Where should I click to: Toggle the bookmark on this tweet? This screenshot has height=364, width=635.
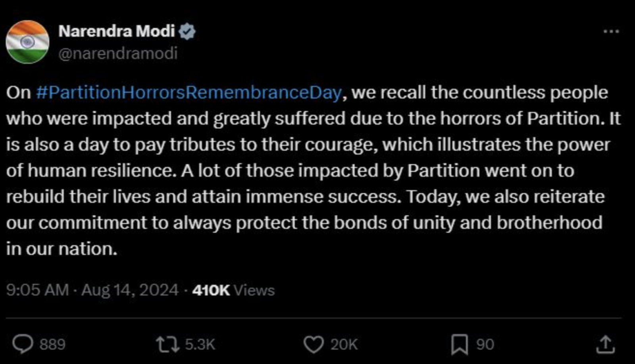[x=460, y=344]
